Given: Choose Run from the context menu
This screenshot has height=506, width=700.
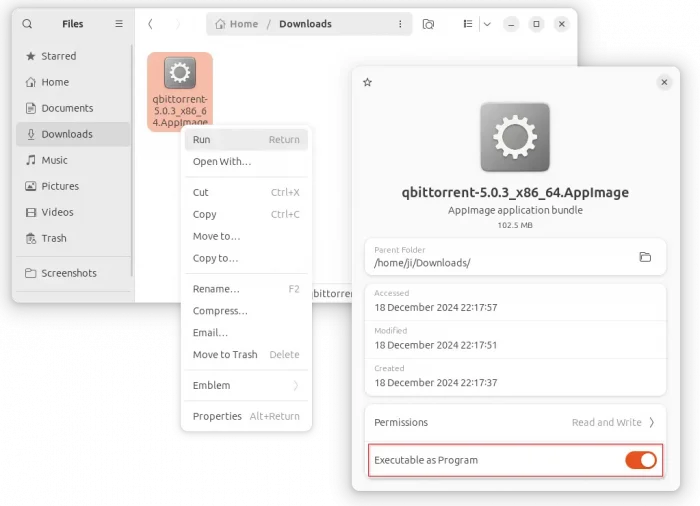Looking at the screenshot, I should tap(246, 140).
